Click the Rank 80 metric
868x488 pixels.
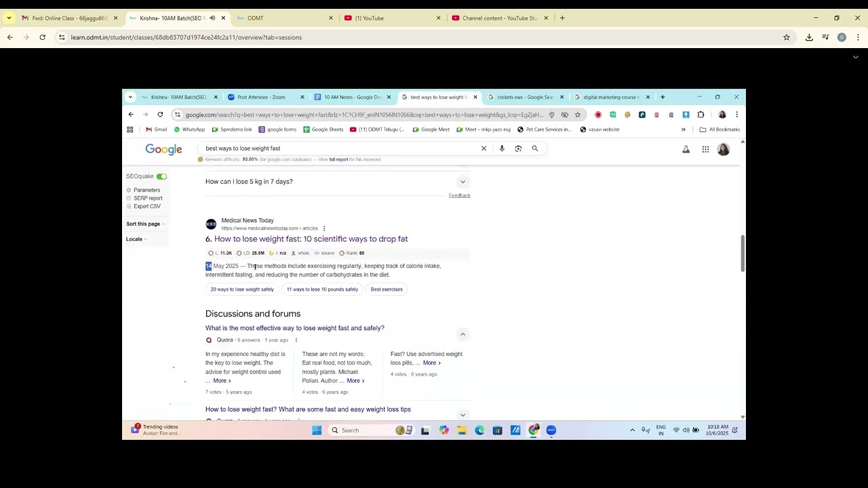click(352, 253)
